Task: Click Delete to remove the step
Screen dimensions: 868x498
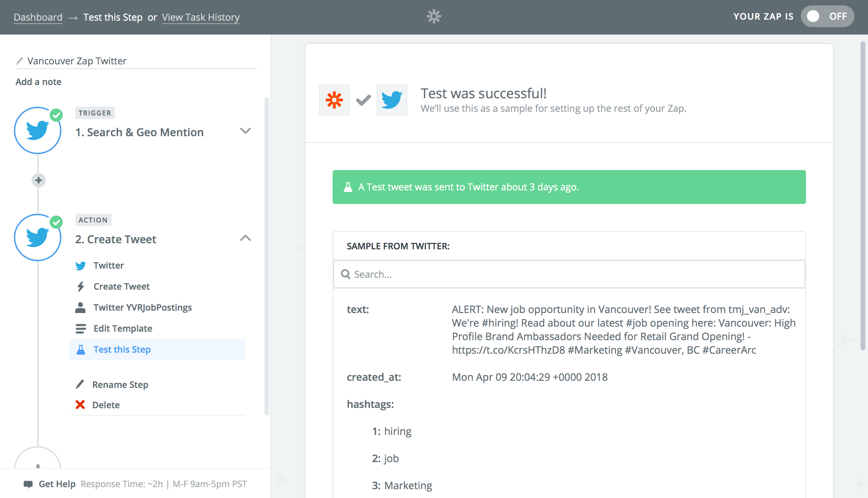Action: [106, 405]
